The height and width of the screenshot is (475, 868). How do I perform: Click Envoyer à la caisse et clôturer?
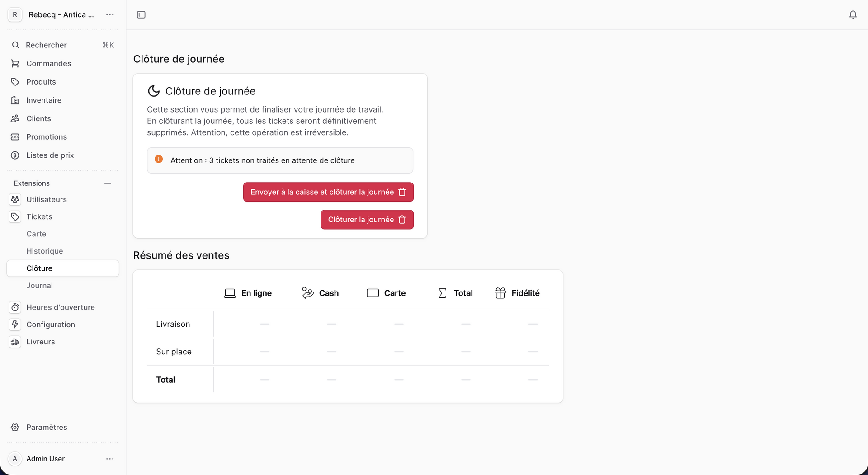pos(328,192)
